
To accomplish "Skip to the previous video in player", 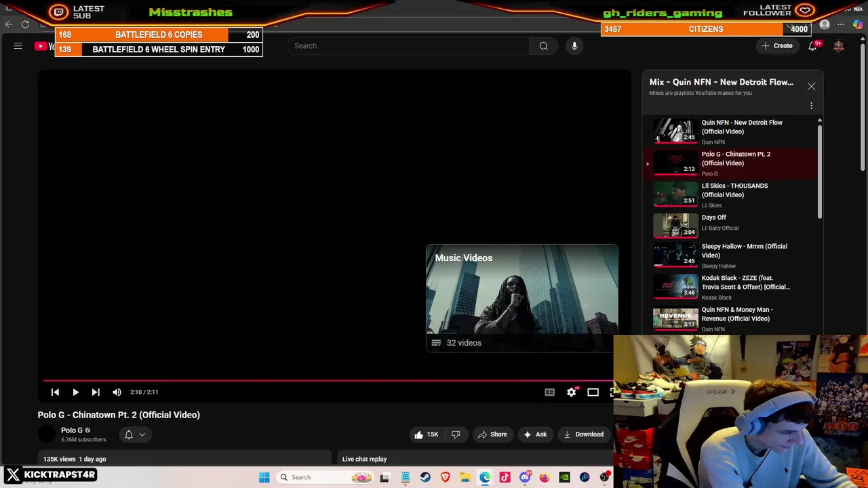I will (x=55, y=392).
